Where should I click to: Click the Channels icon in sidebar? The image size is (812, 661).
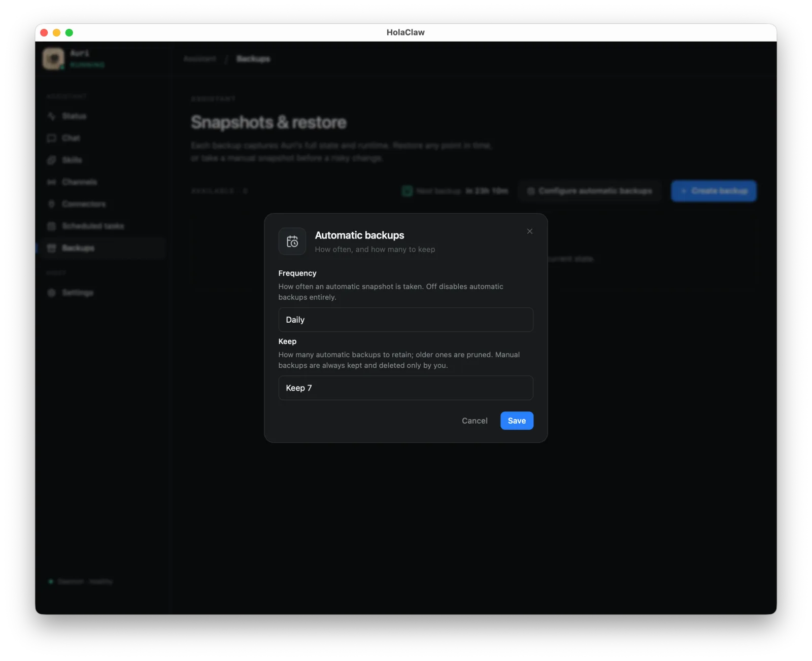(51, 182)
